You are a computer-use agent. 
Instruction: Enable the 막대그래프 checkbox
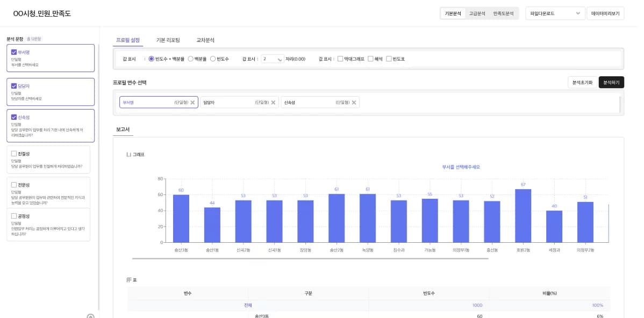click(340, 59)
